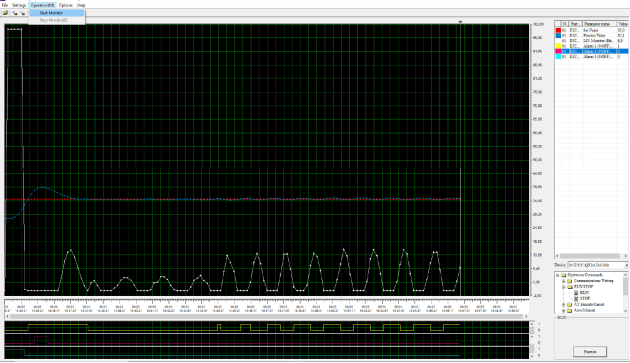Click the Operation Commands root folder icon
Image resolution: width=630 pixels, height=363 pixels.
coord(563,275)
